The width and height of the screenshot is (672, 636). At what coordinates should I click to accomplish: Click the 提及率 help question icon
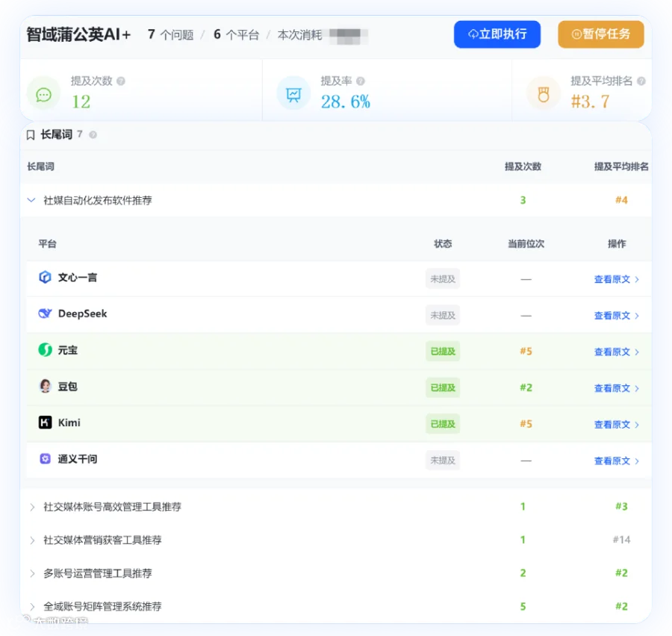pyautogui.click(x=361, y=81)
